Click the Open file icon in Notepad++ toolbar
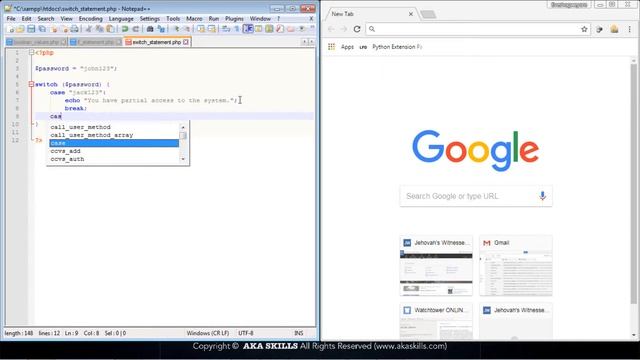 pyautogui.click(x=20, y=29)
